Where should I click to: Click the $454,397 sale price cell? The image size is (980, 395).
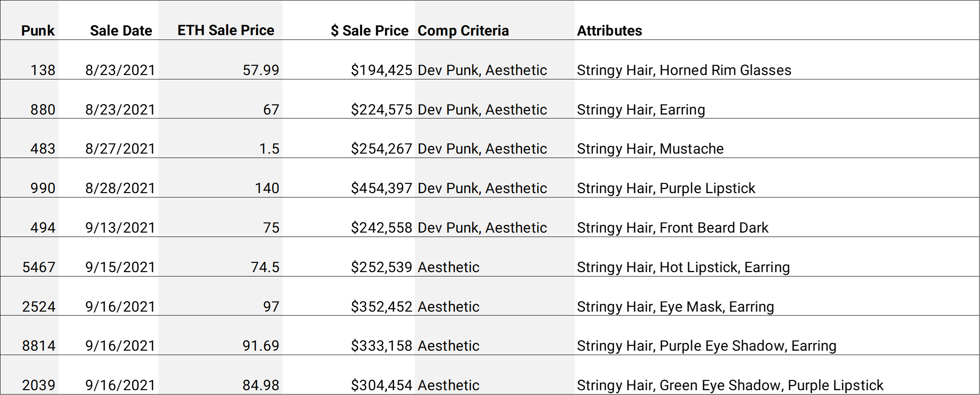click(348, 178)
